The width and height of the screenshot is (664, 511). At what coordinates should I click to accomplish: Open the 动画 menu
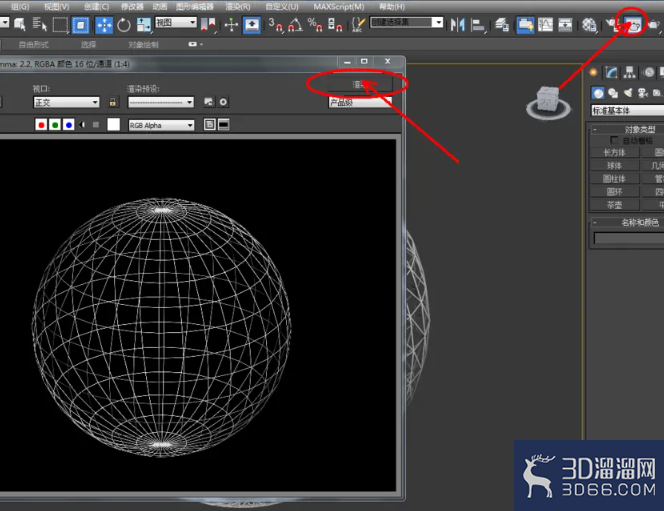pos(160,6)
